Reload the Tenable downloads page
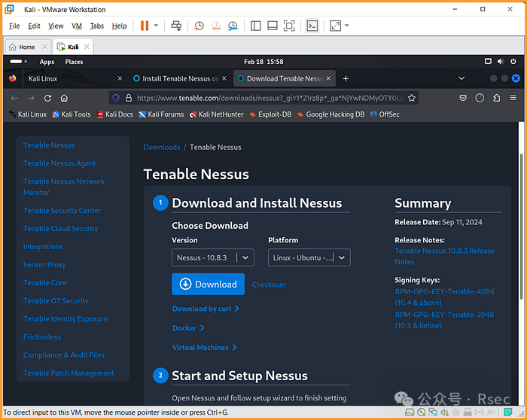 pos(47,98)
